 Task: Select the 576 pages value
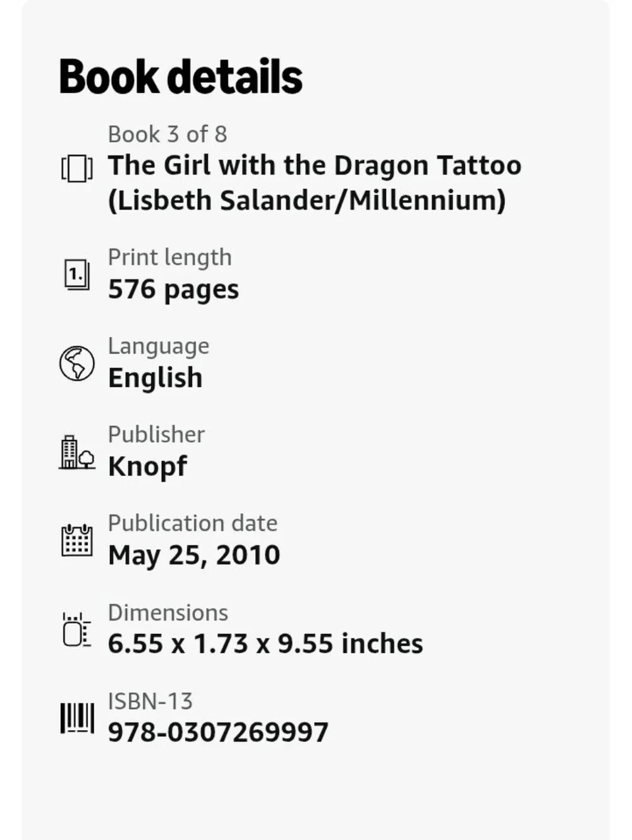pos(174,289)
